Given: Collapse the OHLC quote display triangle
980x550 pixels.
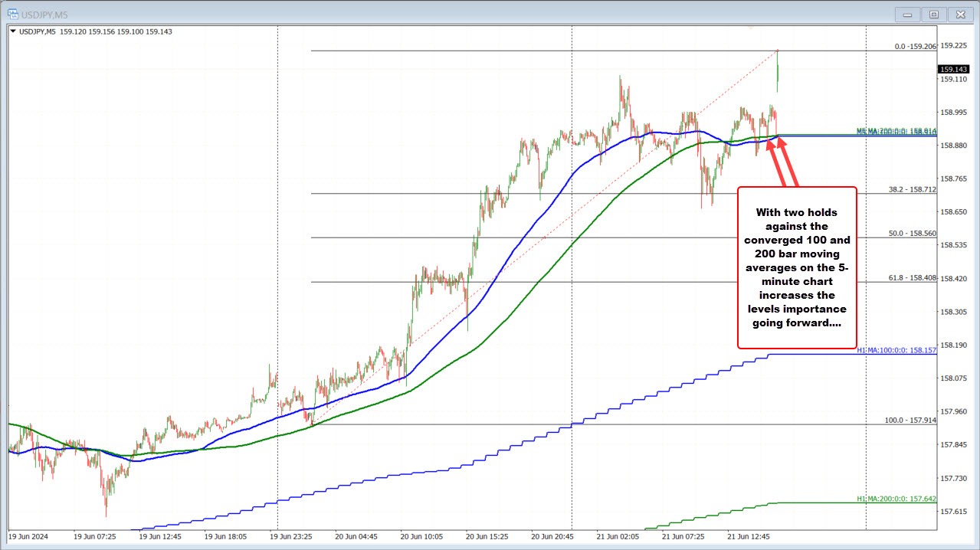Looking at the screenshot, I should pyautogui.click(x=14, y=31).
